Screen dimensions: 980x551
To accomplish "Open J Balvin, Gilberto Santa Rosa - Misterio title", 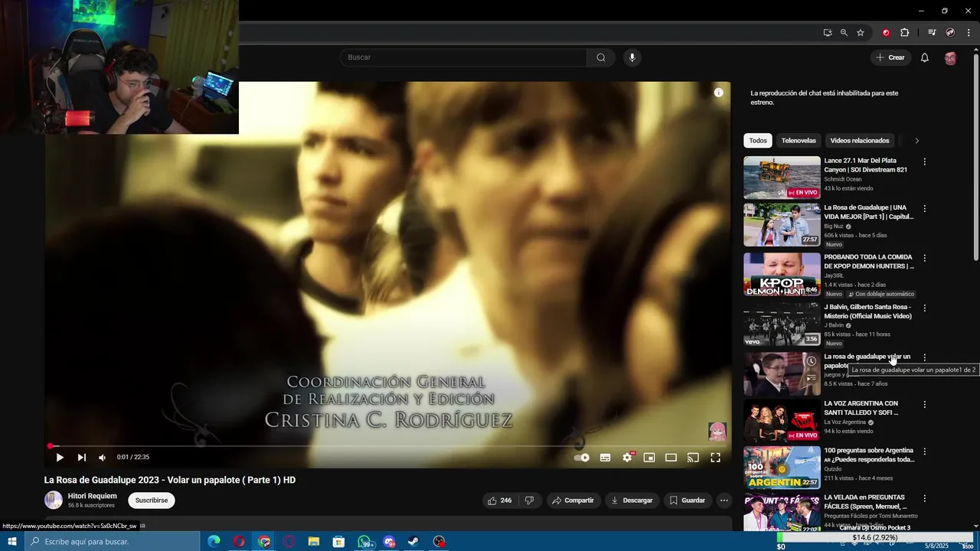I will [x=867, y=311].
